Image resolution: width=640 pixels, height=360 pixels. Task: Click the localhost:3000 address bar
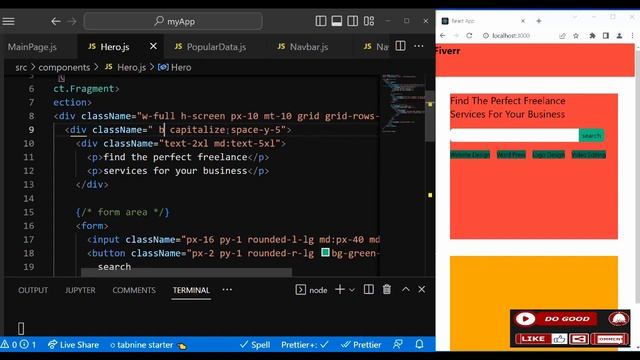[511, 36]
